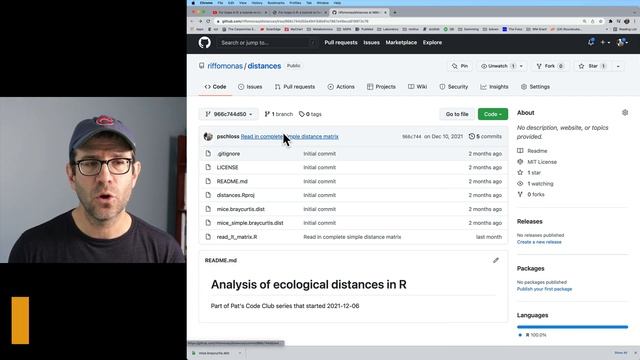Screen dimensions: 640x360
Task: Open Pull requests in top navigation
Action: tap(341, 42)
